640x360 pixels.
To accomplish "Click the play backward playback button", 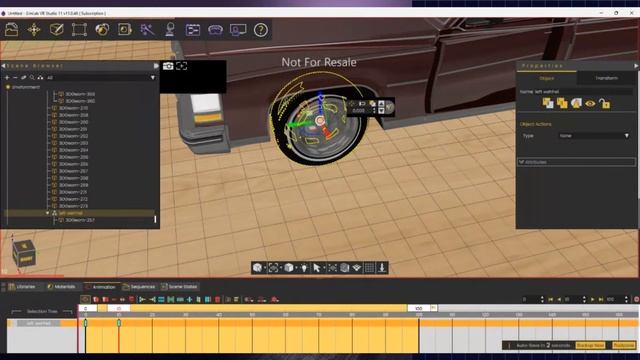I will (559, 299).
